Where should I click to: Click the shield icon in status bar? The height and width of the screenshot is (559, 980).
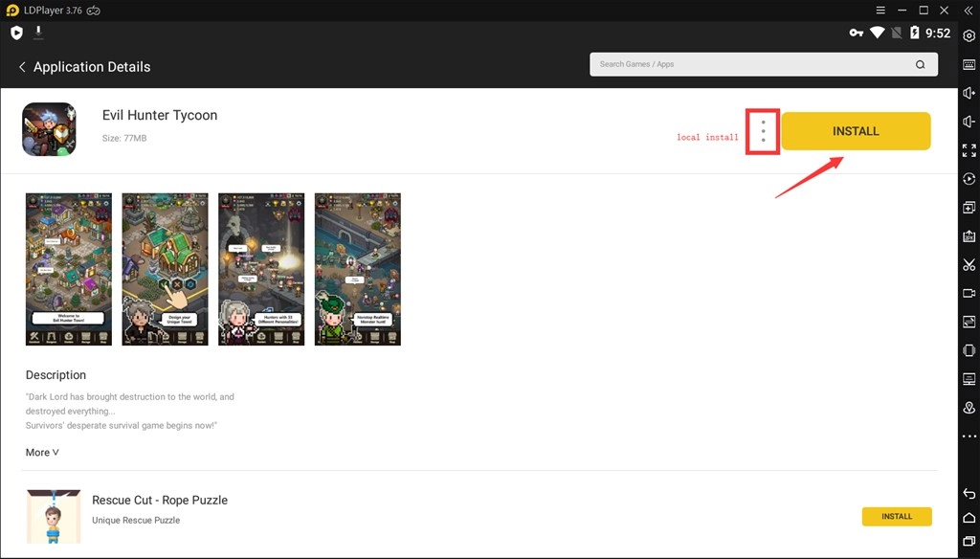pos(17,34)
